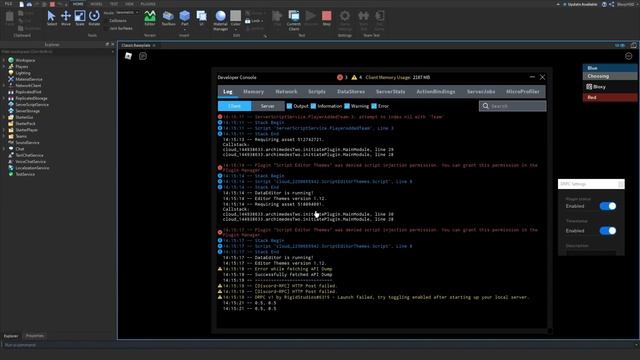The height and width of the screenshot is (360, 640).
Task: Switch to the Client log view
Action: click(x=235, y=106)
